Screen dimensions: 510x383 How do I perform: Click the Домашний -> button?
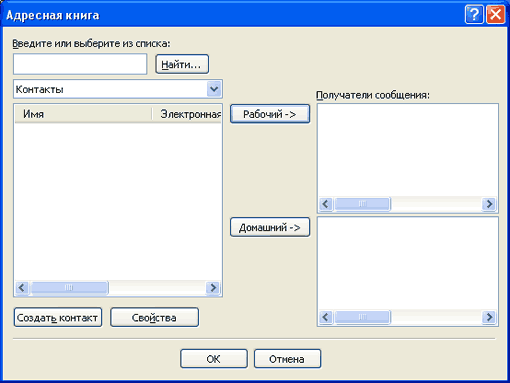[x=270, y=227]
